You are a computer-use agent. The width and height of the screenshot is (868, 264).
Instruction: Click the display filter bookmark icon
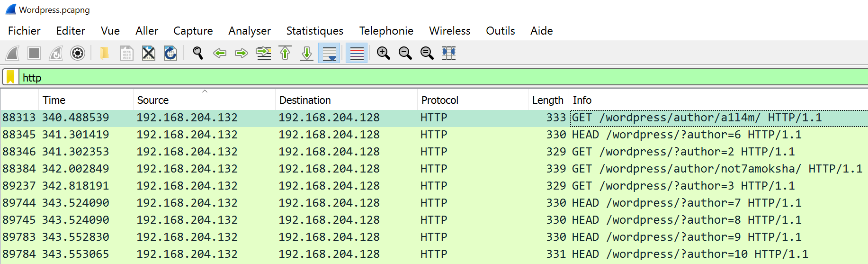[x=10, y=77]
